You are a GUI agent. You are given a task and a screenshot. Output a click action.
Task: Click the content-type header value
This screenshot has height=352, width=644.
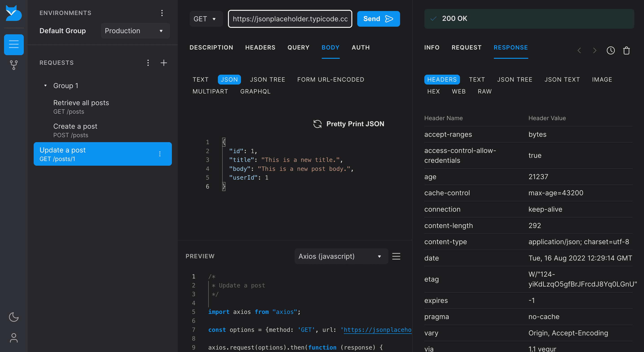[578, 242]
